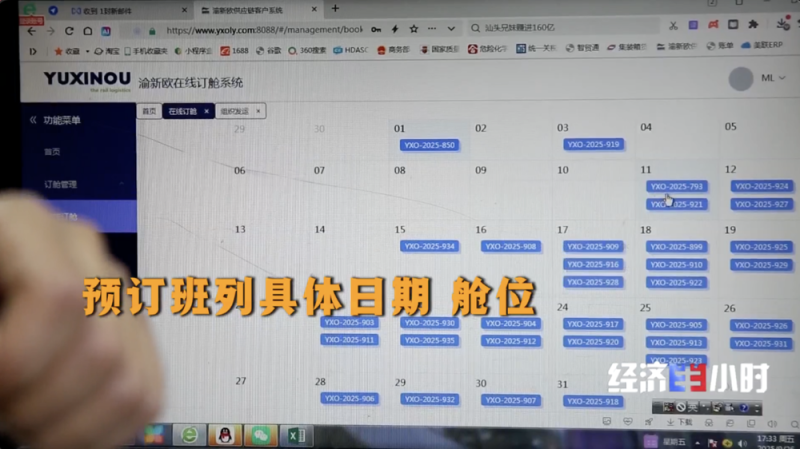The image size is (800, 449).
Task: Click the URL address field
Action: 264,30
